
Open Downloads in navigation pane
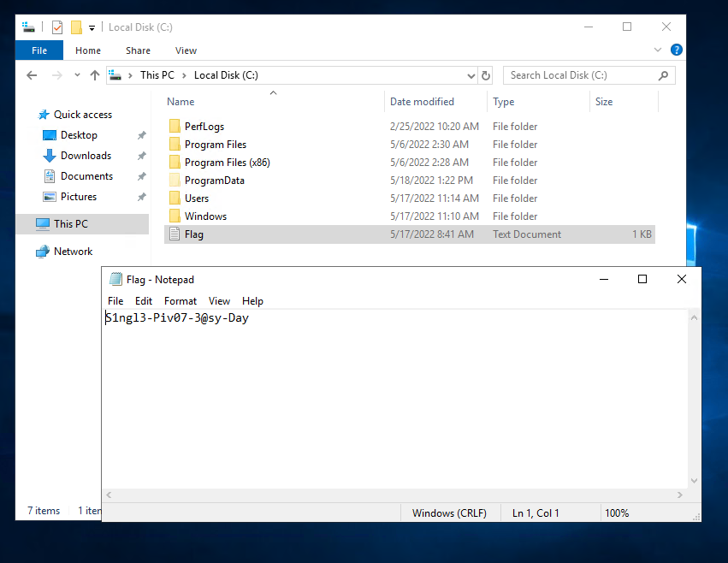click(86, 156)
